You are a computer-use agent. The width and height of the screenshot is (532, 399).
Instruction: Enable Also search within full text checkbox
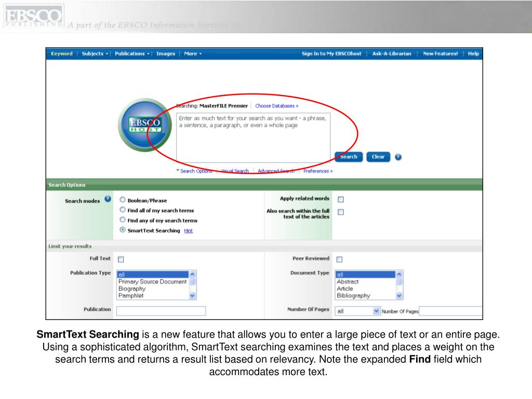pyautogui.click(x=341, y=212)
